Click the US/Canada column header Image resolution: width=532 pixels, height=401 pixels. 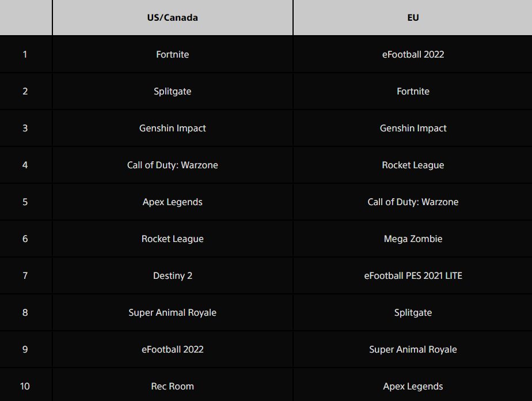tap(172, 18)
